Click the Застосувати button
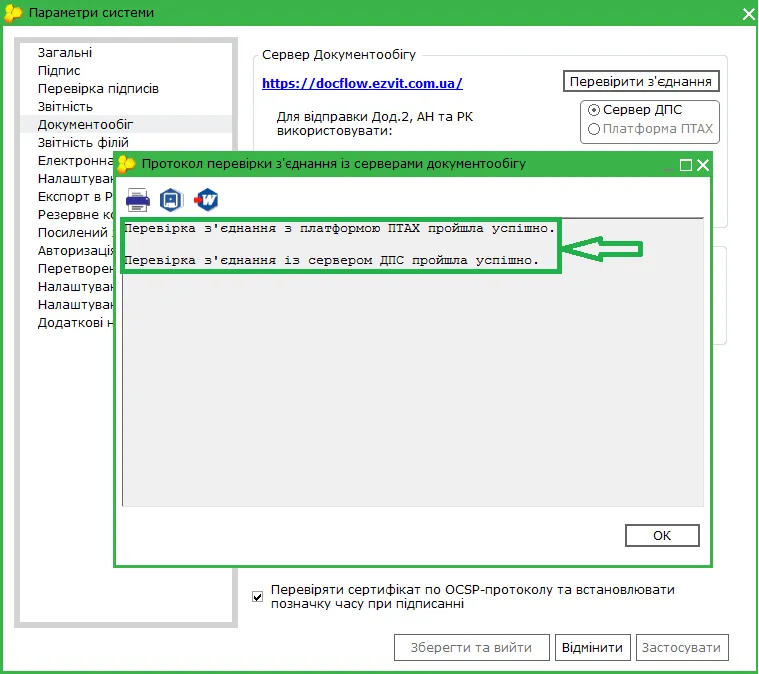Image resolution: width=759 pixels, height=674 pixels. [682, 647]
